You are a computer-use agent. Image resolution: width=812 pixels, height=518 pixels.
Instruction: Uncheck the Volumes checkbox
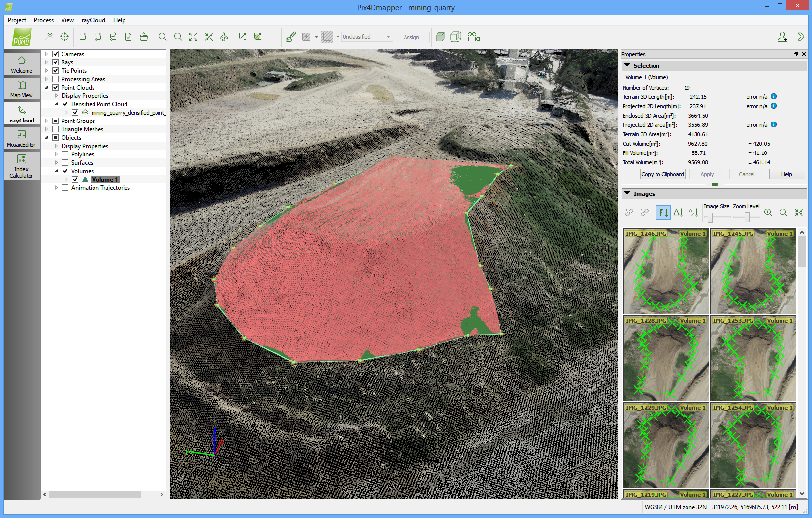coord(65,171)
